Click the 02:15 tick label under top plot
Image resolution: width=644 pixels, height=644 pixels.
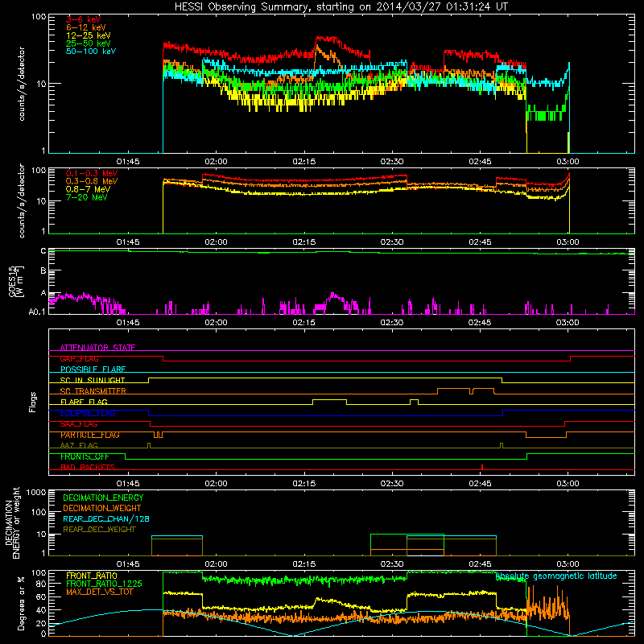pos(304,162)
